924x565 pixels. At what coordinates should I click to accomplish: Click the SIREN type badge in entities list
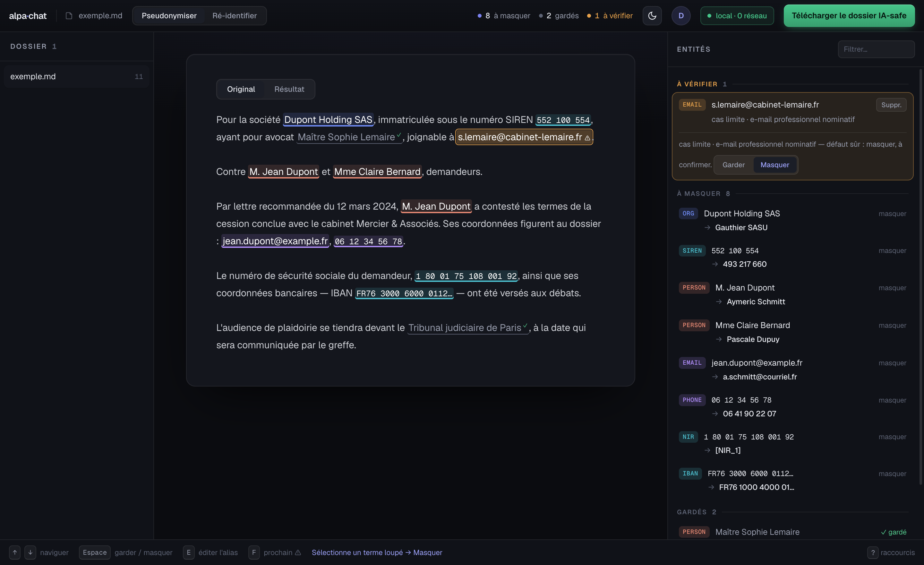692,251
